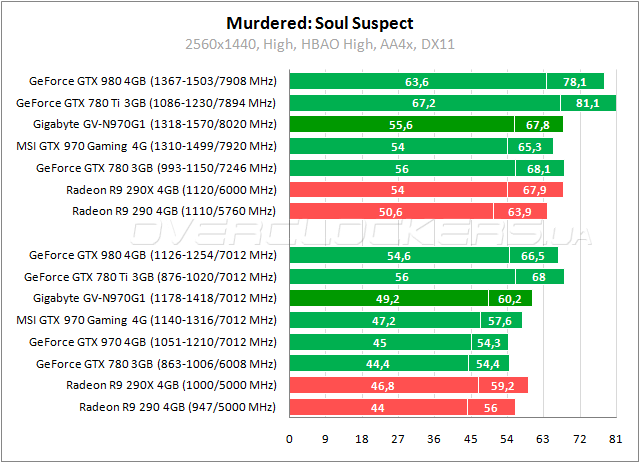Click the 81 axis tick label
The image size is (640, 463).
point(616,439)
